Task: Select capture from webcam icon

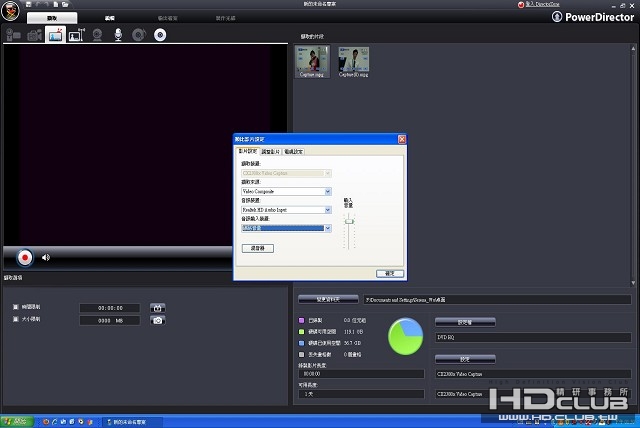Action: [x=98, y=35]
